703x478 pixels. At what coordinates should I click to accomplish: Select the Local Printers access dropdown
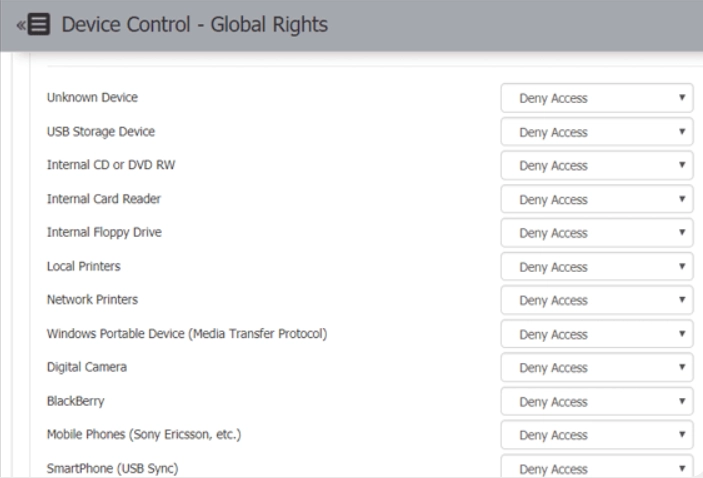point(597,267)
